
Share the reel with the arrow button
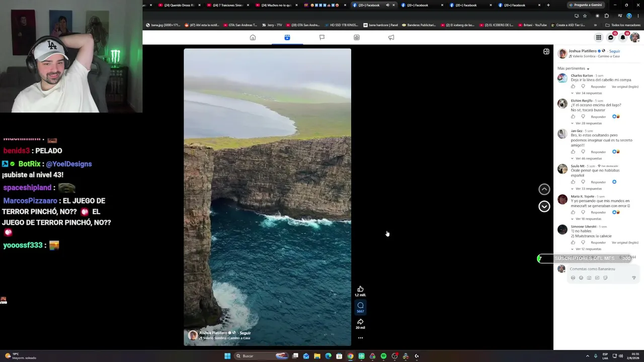360,322
